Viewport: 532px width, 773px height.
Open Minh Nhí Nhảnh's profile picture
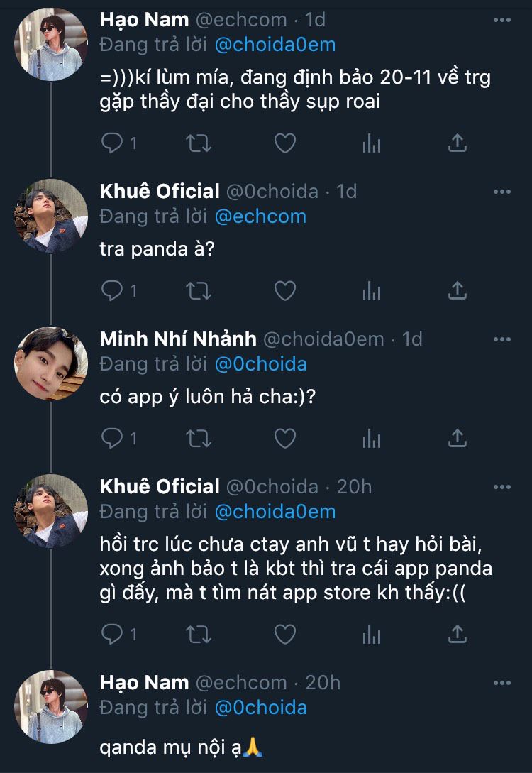click(50, 363)
